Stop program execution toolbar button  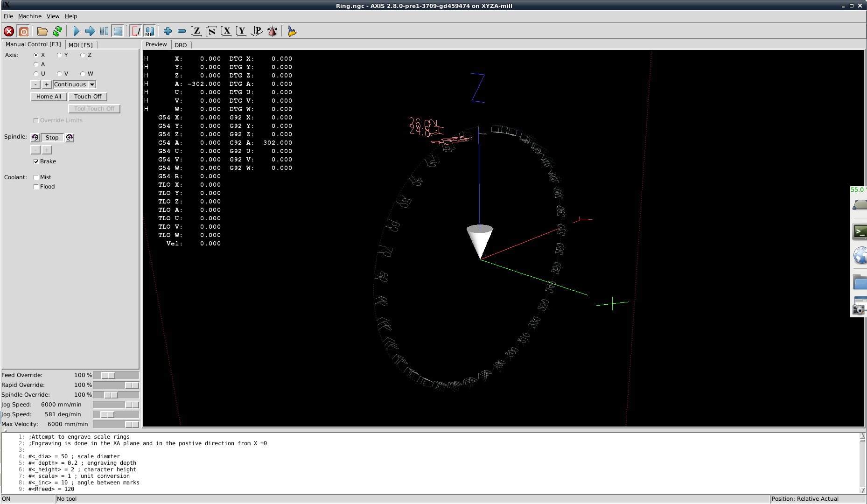point(118,31)
